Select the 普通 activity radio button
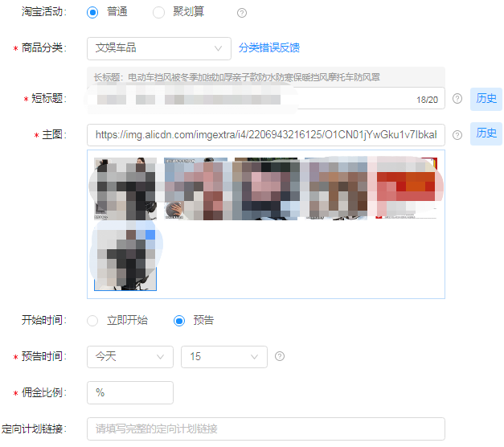 [93, 12]
